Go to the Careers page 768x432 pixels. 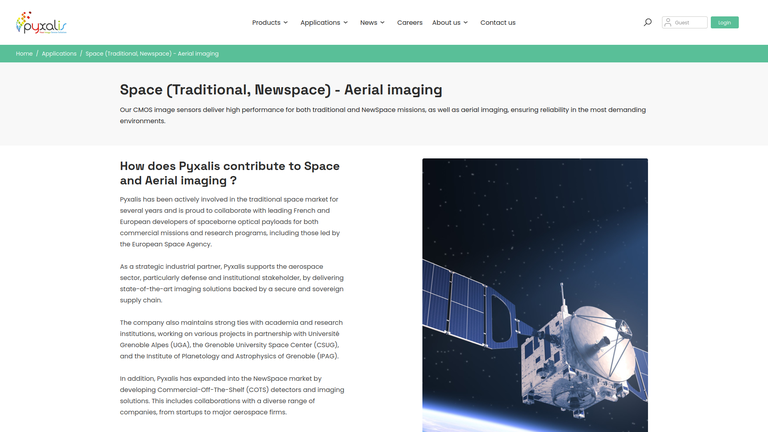coord(409,23)
